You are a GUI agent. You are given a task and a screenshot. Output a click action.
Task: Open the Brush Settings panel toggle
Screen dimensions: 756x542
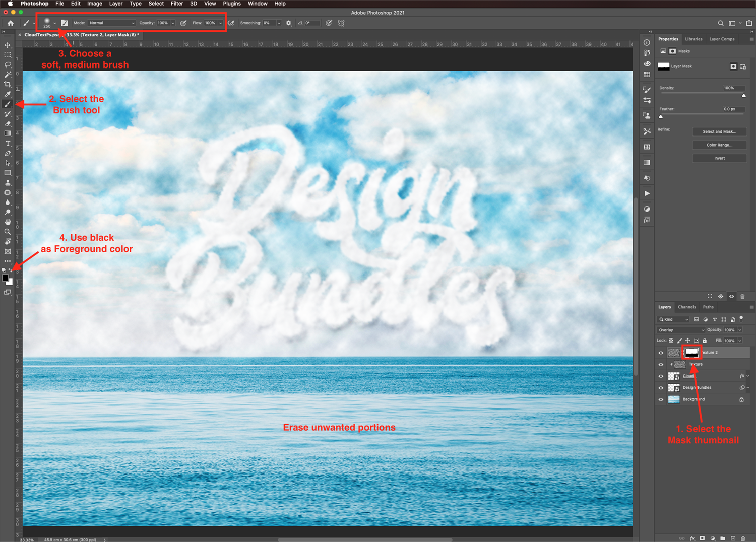pos(65,23)
